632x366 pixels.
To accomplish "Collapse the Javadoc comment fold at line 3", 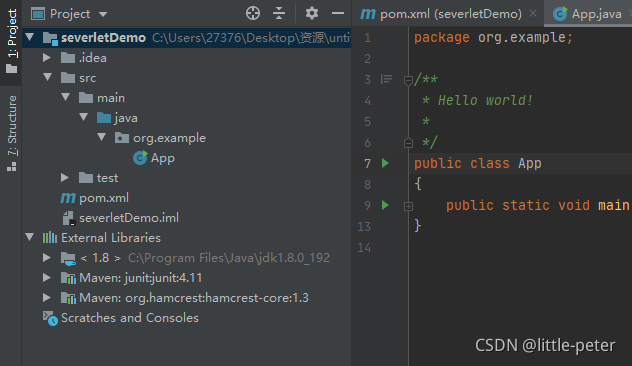I will [x=408, y=80].
